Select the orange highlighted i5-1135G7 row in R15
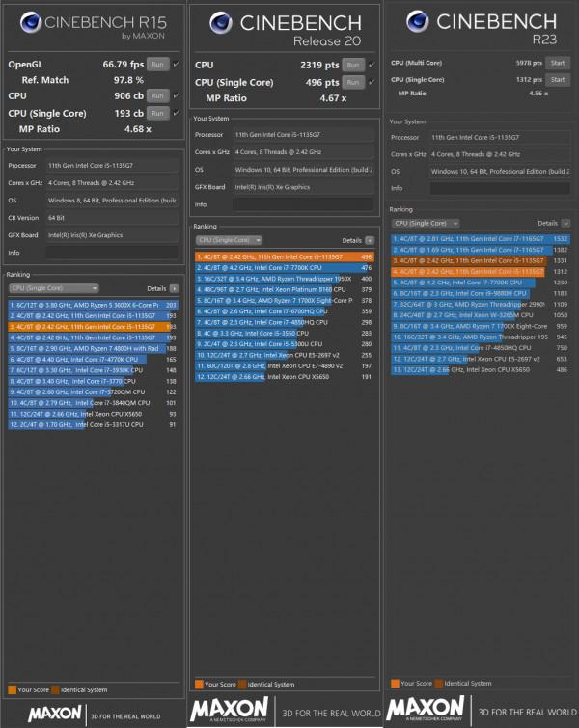Viewport: 579px width, 728px height. point(93,327)
